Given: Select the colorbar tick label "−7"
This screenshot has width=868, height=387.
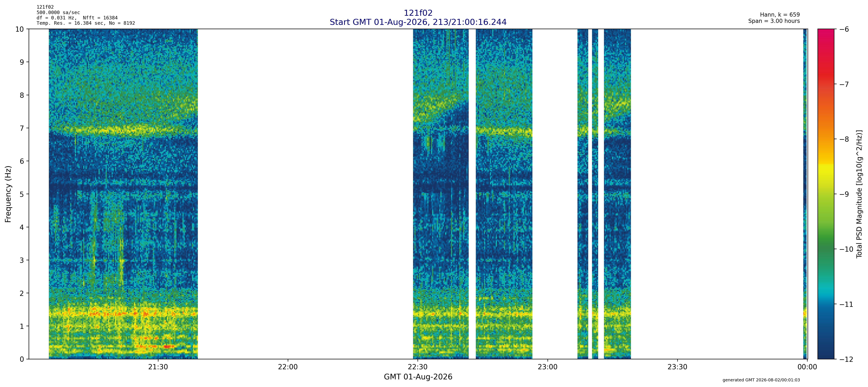Looking at the screenshot, I should coord(844,84).
